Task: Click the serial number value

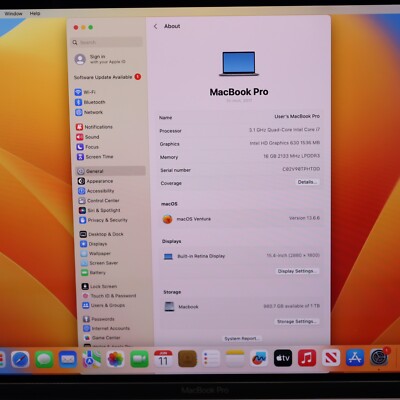Action: 301,169
